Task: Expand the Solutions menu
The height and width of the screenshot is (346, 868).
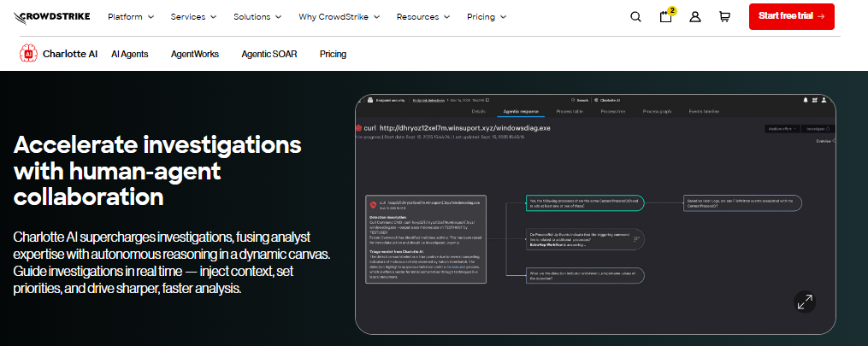Action: [x=257, y=16]
